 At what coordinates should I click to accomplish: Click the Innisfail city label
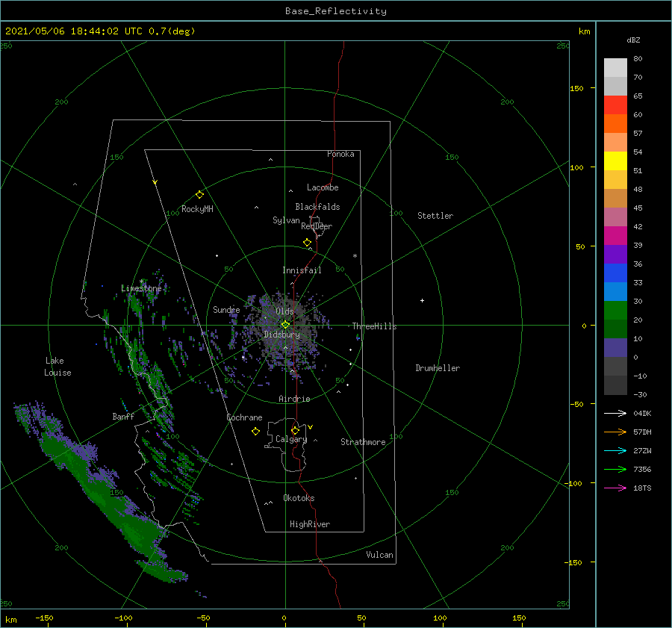[302, 270]
